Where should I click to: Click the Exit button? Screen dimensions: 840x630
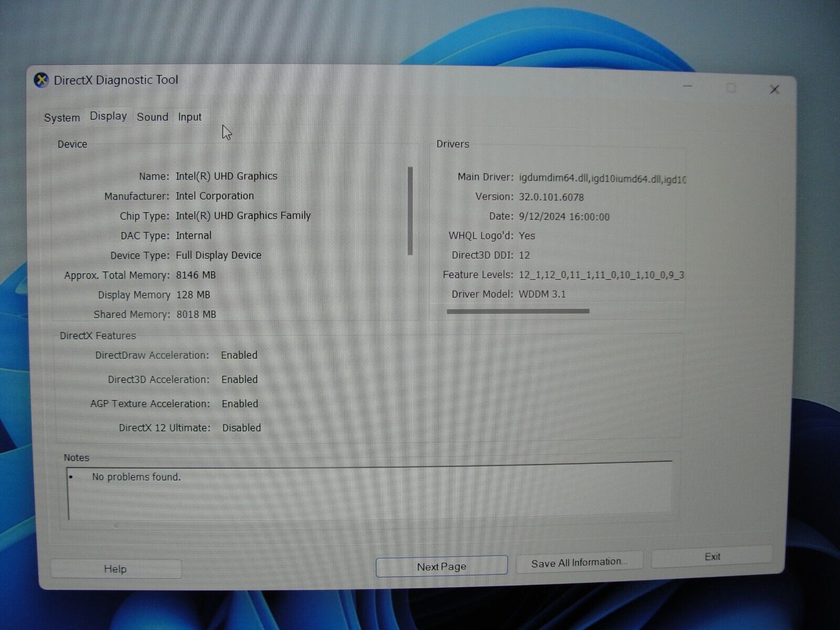(x=712, y=556)
